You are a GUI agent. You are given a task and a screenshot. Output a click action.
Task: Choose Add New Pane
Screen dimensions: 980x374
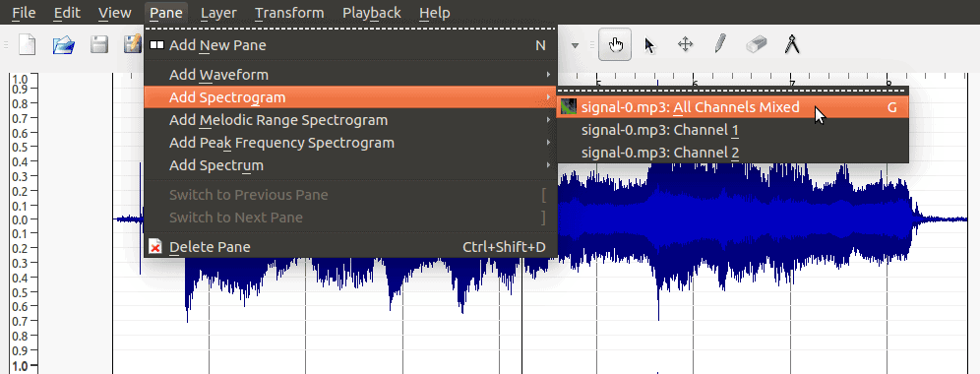pos(350,45)
